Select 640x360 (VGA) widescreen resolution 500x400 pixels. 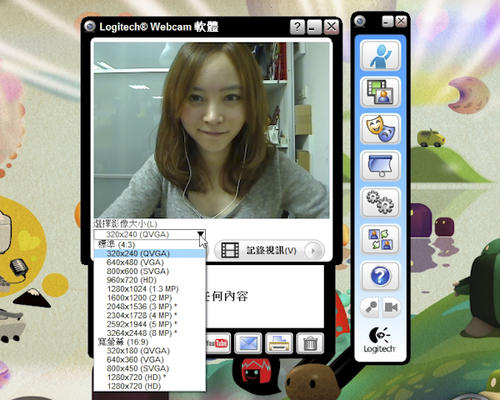150,360
